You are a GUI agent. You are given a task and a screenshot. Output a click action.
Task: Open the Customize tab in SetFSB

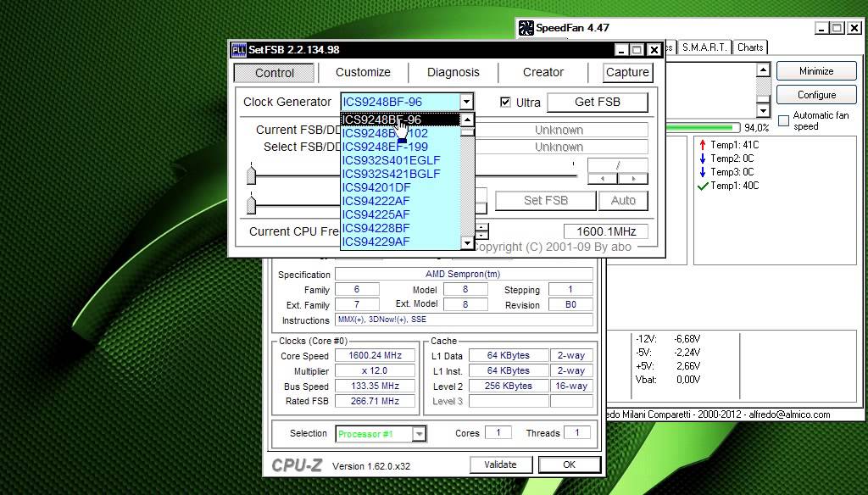(363, 73)
